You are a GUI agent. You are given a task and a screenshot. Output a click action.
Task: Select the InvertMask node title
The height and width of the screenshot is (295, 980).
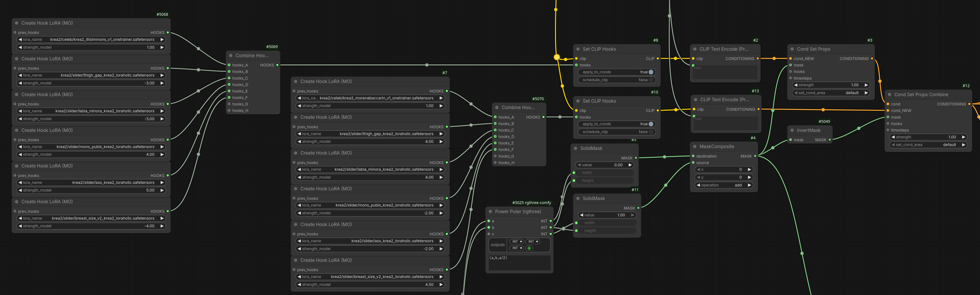tap(808, 131)
